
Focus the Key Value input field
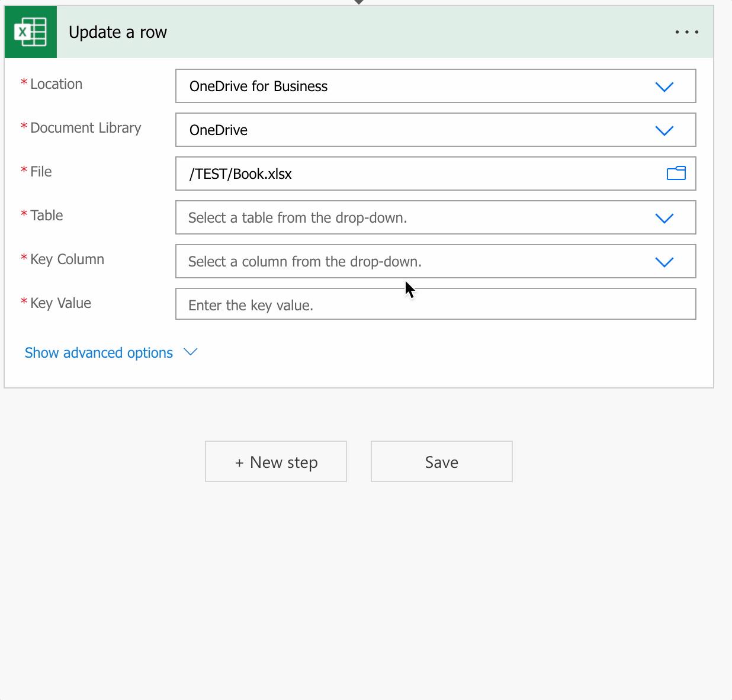(x=435, y=304)
